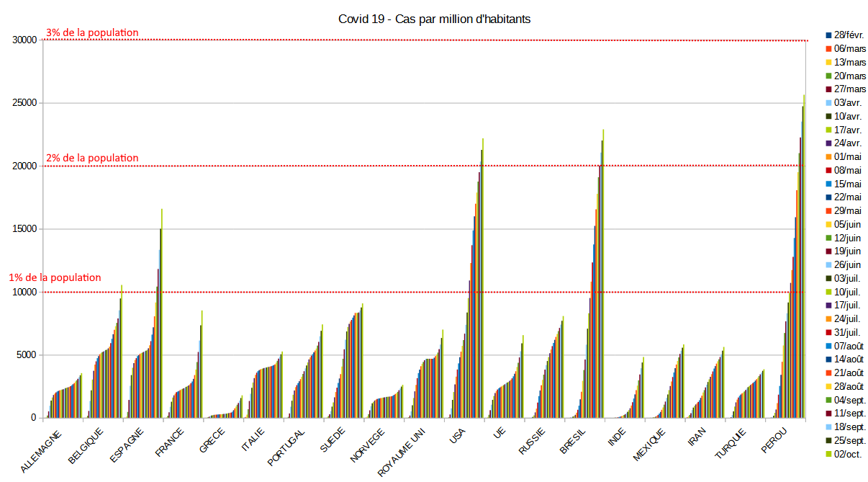
Task: Click the 02/oct. legend color swatch
Action: tap(828, 454)
